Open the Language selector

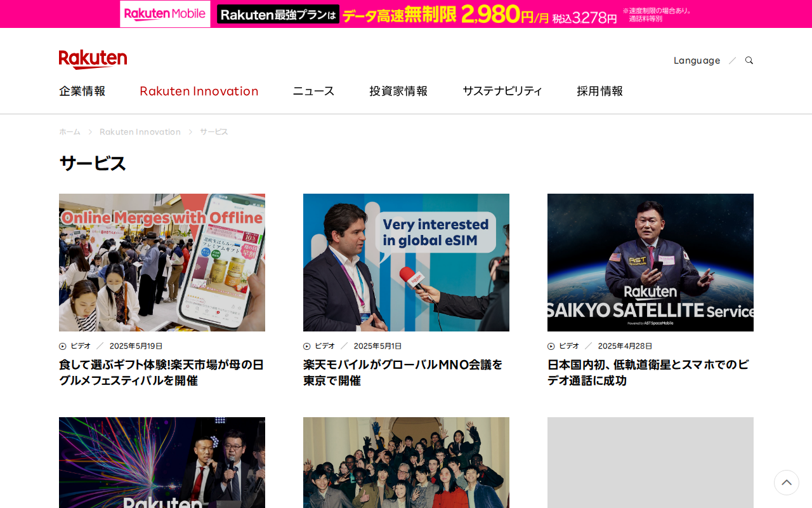697,59
